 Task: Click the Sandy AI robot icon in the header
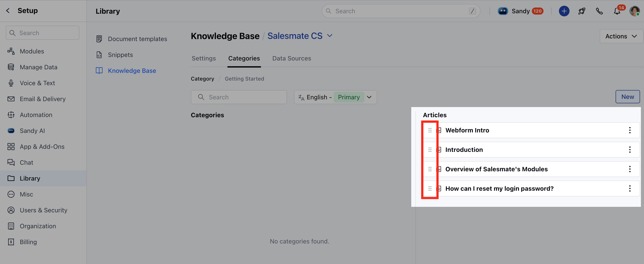(503, 11)
